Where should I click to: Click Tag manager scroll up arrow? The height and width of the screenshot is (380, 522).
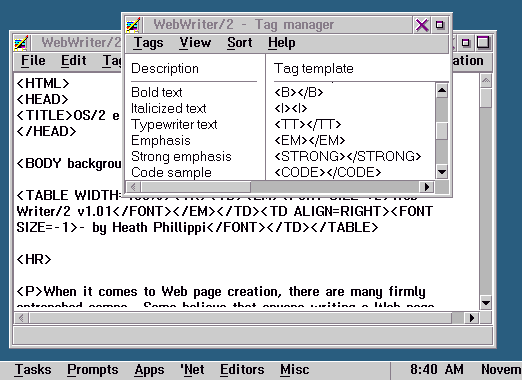pos(442,90)
